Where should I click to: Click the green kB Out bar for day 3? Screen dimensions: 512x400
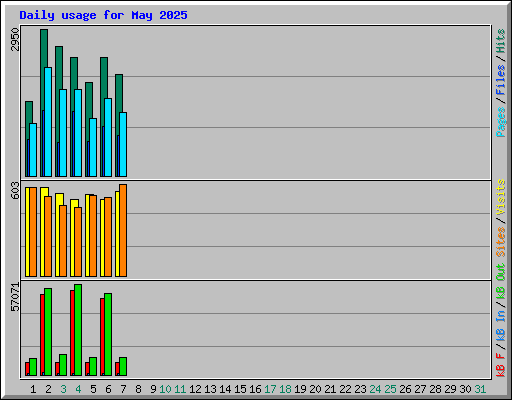pyautogui.click(x=63, y=365)
